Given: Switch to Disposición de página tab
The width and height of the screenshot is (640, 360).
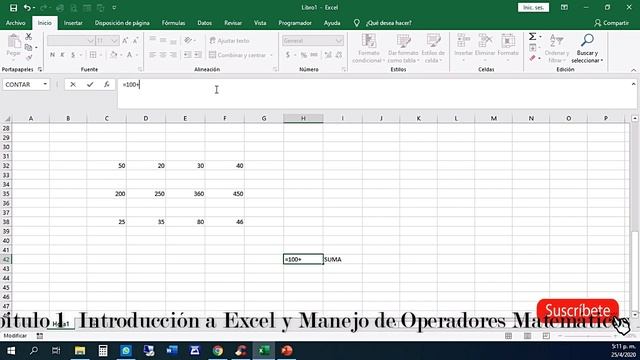Looking at the screenshot, I should pyautogui.click(x=122, y=23).
